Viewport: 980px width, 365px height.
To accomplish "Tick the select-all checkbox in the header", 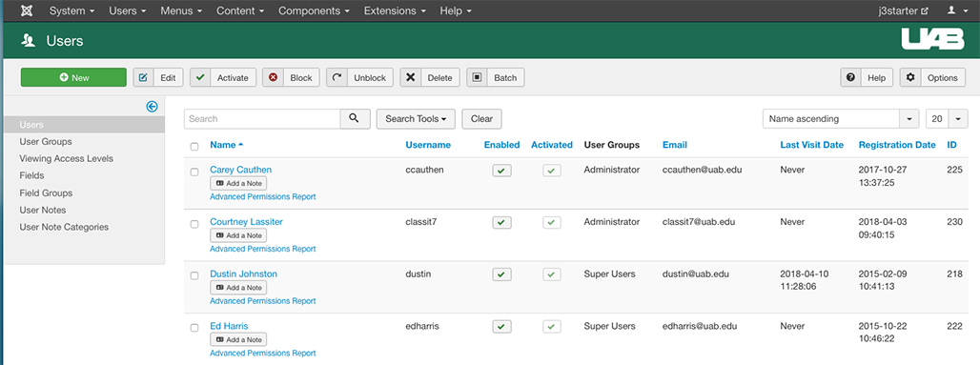I will pos(194,146).
